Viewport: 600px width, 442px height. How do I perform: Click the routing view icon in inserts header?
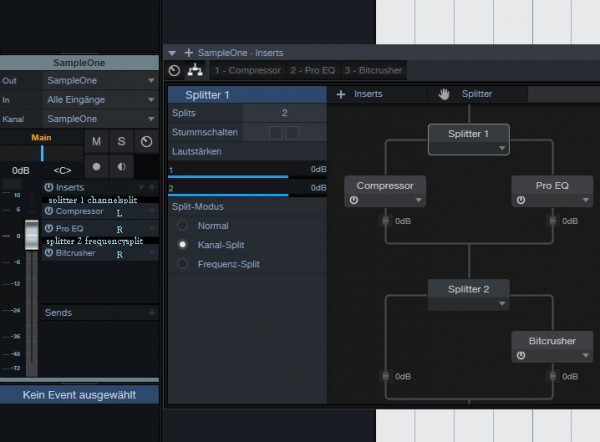(x=195, y=70)
